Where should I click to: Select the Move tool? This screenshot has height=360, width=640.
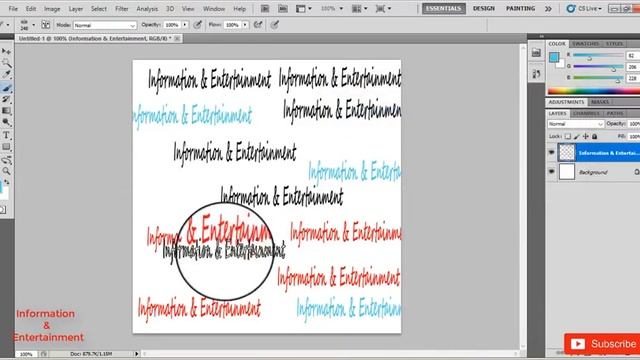click(6, 51)
